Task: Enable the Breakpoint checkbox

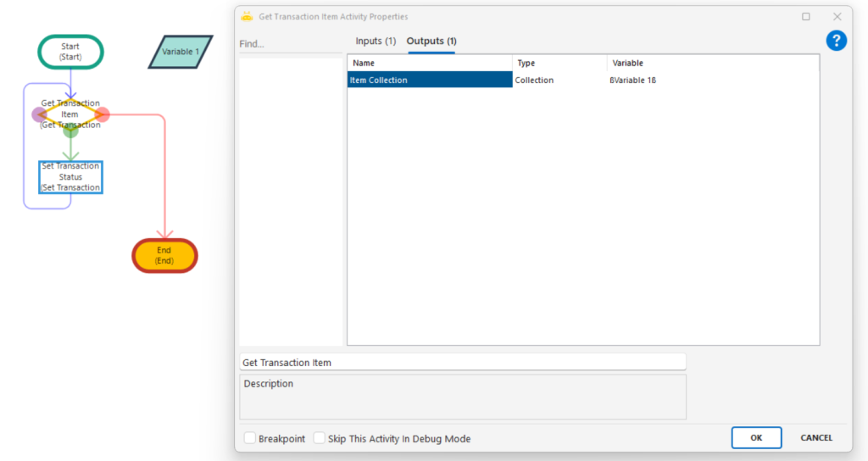Action: click(250, 438)
